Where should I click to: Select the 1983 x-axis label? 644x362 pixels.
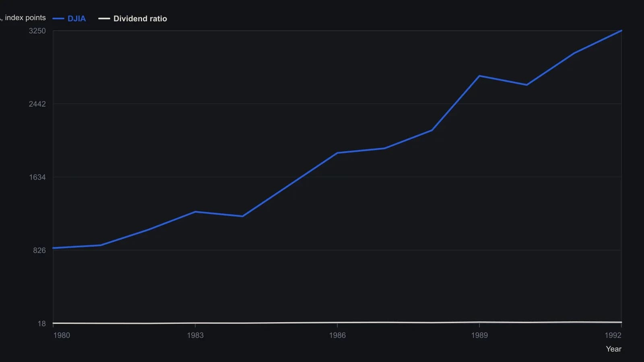click(x=195, y=335)
